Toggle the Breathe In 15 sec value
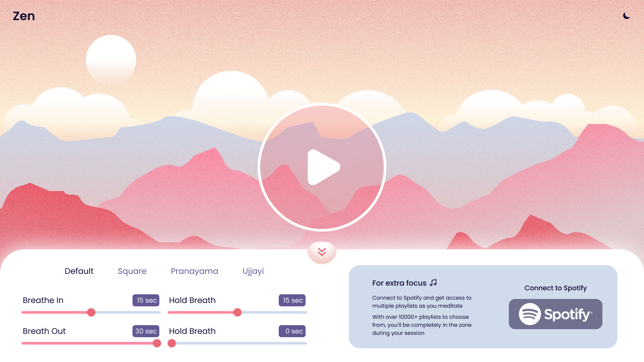Screen dimensions: 644x362 [146, 300]
